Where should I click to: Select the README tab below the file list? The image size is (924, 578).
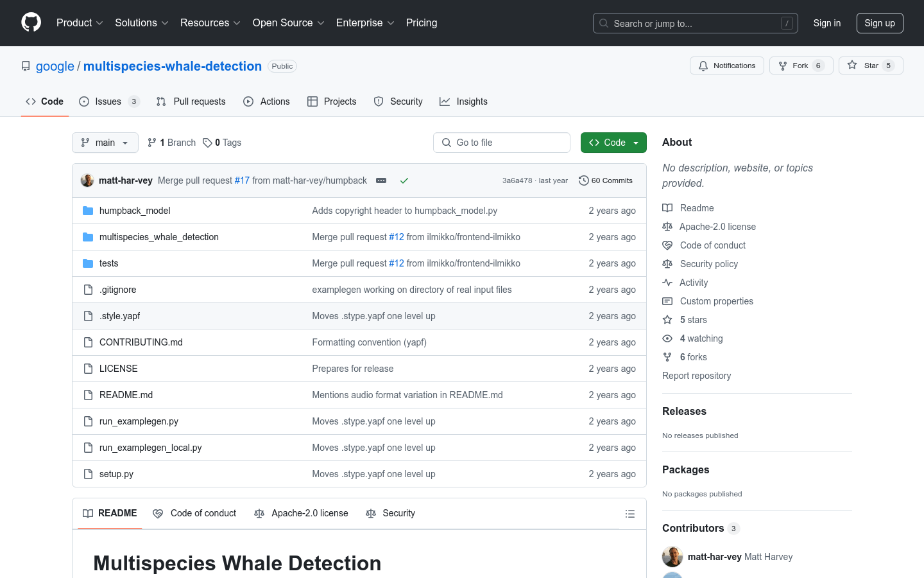[x=110, y=513]
